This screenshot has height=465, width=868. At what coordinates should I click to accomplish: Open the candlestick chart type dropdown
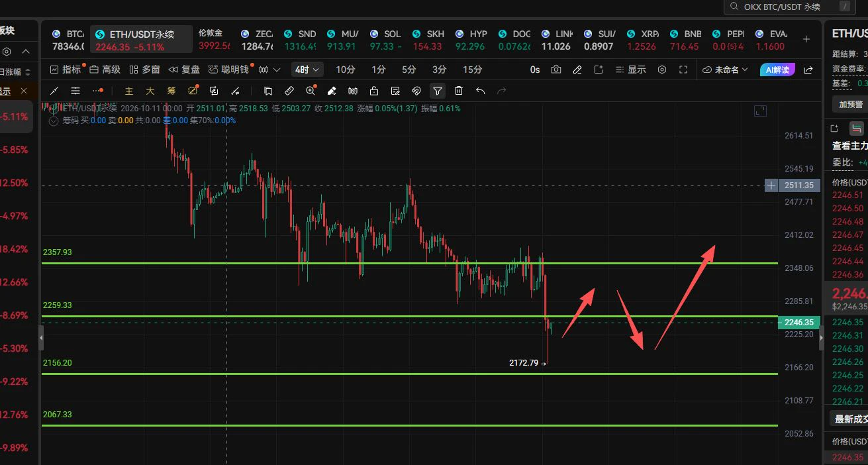269,70
